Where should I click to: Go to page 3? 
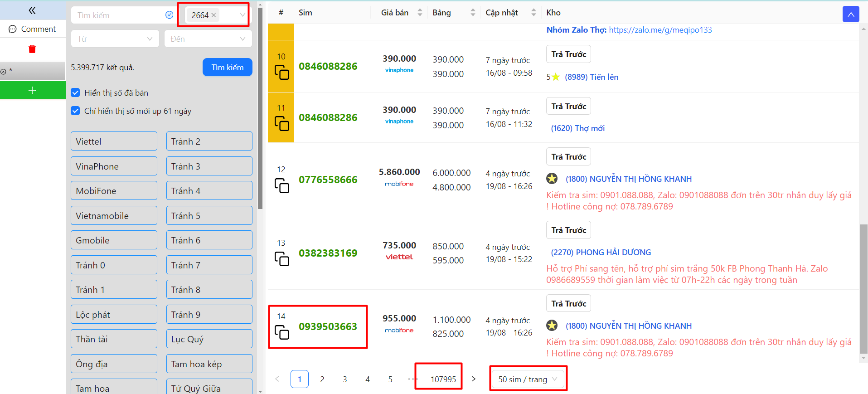click(345, 379)
